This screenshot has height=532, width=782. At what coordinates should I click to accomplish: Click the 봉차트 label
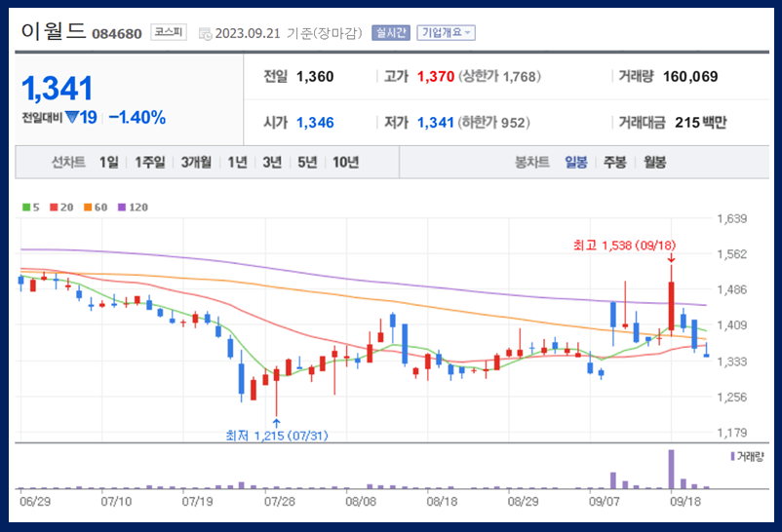point(531,162)
